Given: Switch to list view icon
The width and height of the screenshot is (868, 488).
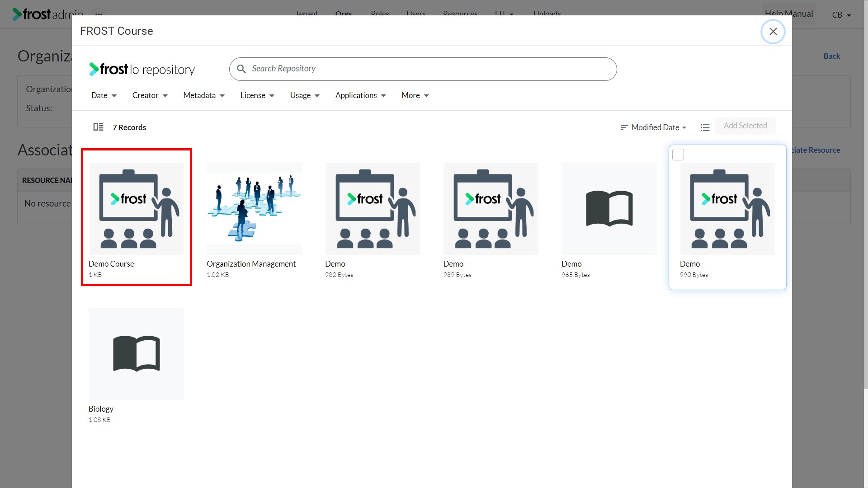Looking at the screenshot, I should (x=705, y=127).
